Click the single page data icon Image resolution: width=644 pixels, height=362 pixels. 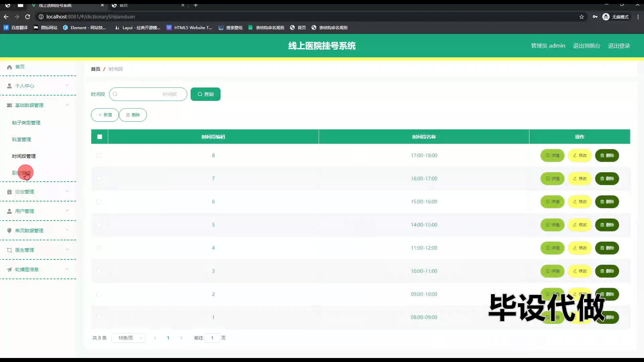pos(9,231)
